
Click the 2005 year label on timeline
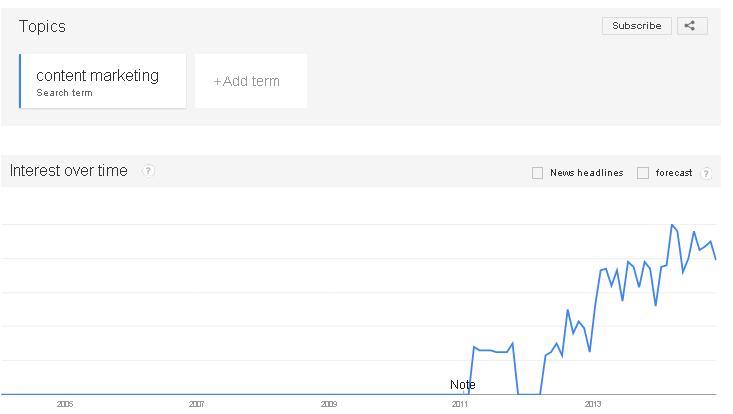(65, 405)
